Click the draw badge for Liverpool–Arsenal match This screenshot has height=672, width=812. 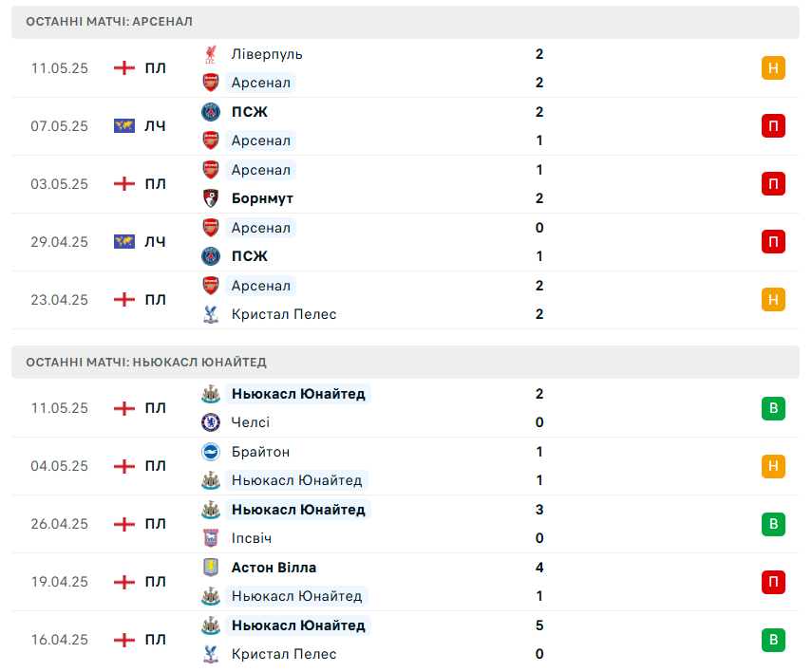point(773,67)
